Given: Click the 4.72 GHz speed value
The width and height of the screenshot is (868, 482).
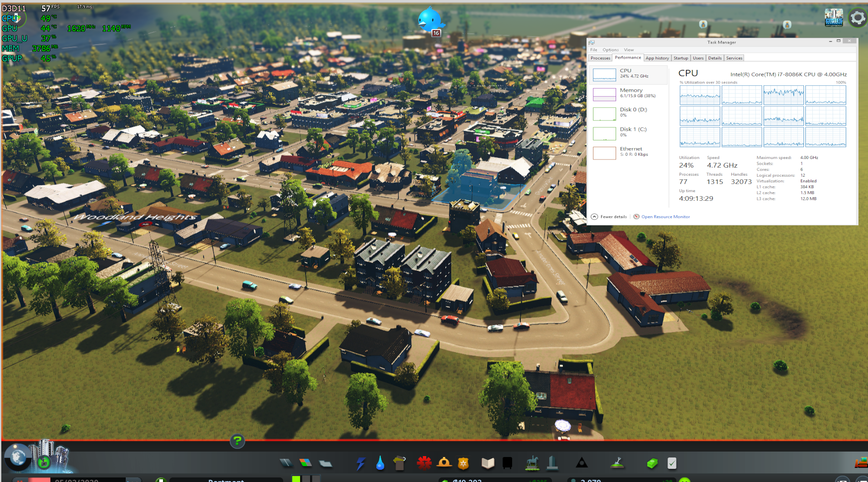Looking at the screenshot, I should (722, 165).
